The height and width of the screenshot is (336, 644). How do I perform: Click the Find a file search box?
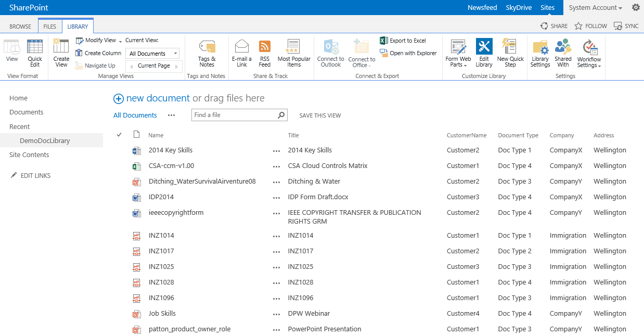click(234, 115)
